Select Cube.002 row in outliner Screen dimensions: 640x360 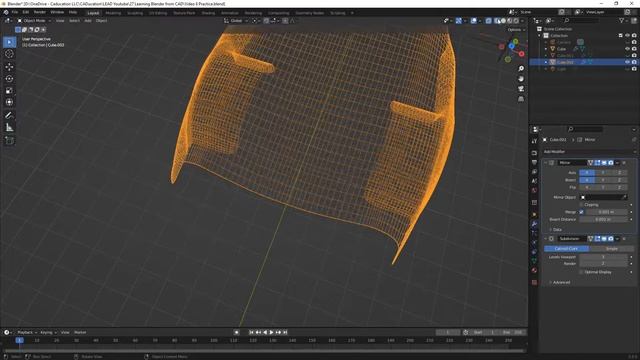point(584,62)
